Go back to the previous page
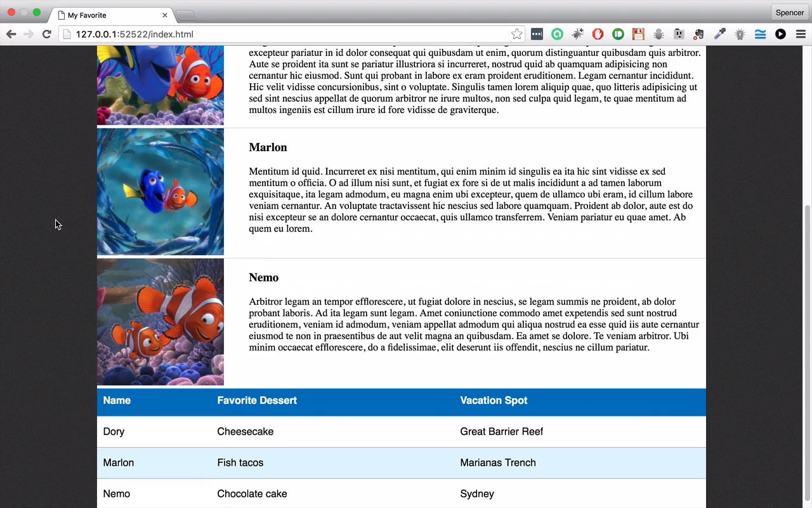This screenshot has height=508, width=812. (x=11, y=34)
